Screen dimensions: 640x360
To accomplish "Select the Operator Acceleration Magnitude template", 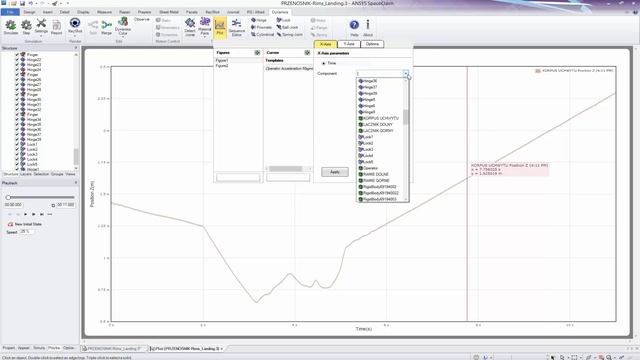I will 289,69.
